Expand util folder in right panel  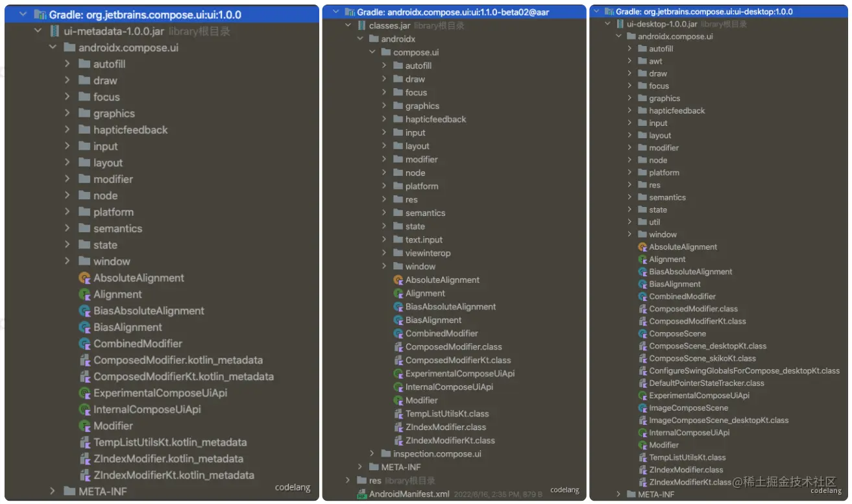629,222
